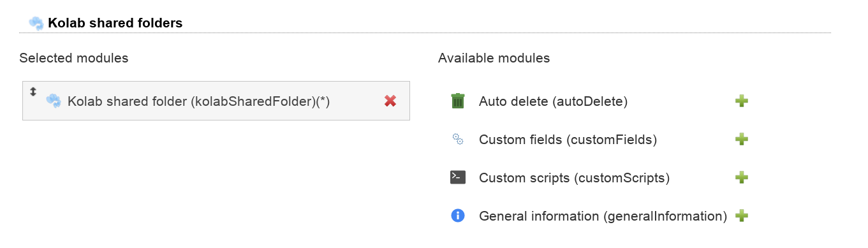Click the Available modules label
Image resolution: width=868 pixels, height=248 pixels.
(494, 58)
